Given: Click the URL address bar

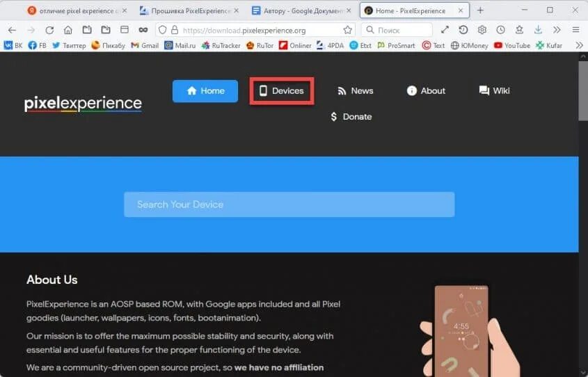Looking at the screenshot, I should pos(255,30).
